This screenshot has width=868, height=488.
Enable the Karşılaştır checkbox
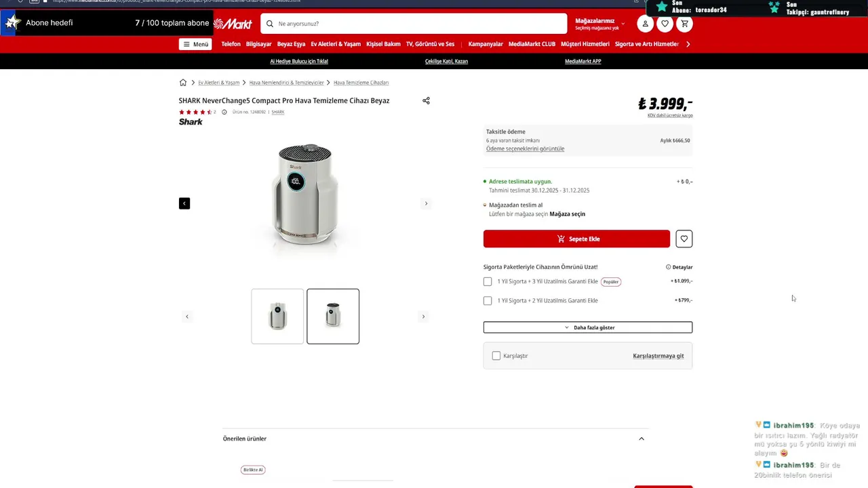point(496,356)
